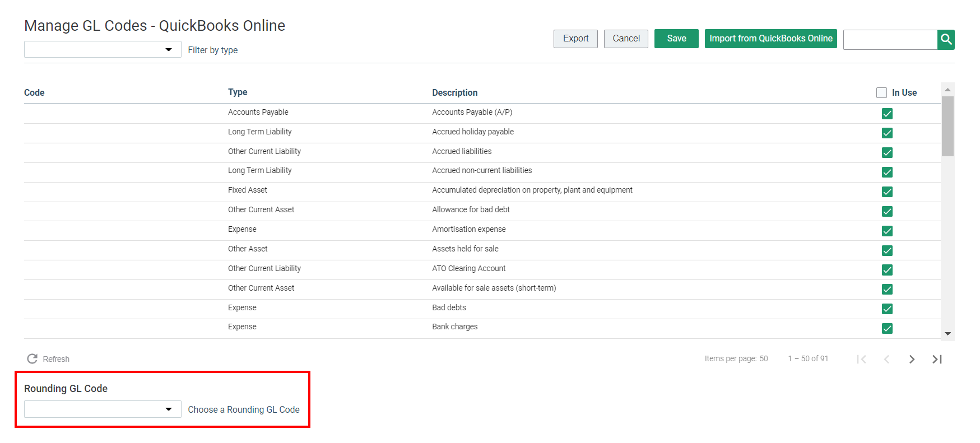Select the Accrued liabilities description
Image resolution: width=980 pixels, height=443 pixels.
point(462,151)
